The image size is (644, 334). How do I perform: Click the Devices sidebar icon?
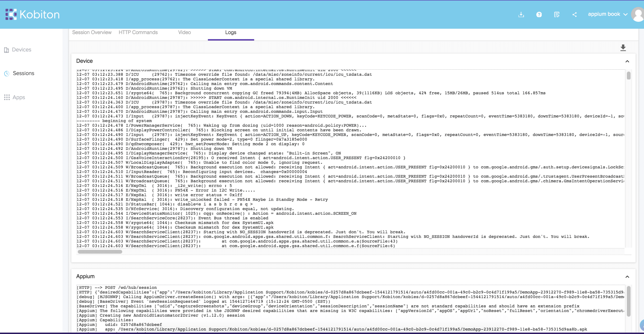(x=7, y=50)
